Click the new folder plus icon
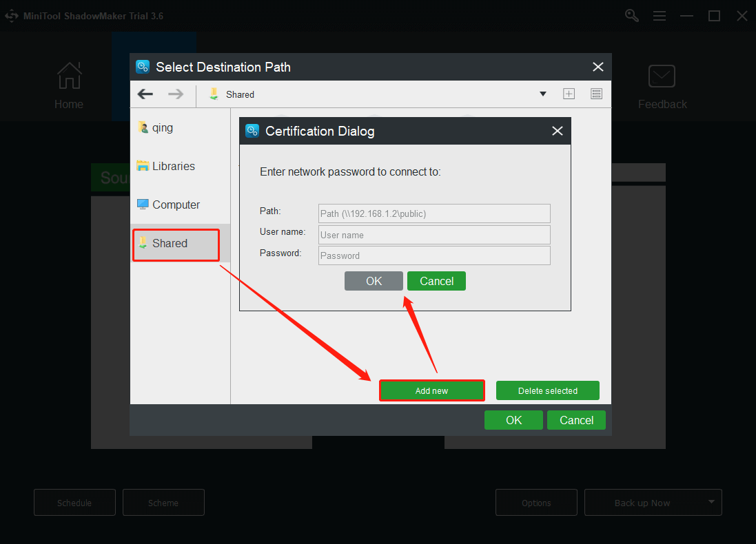756x544 pixels. (569, 94)
